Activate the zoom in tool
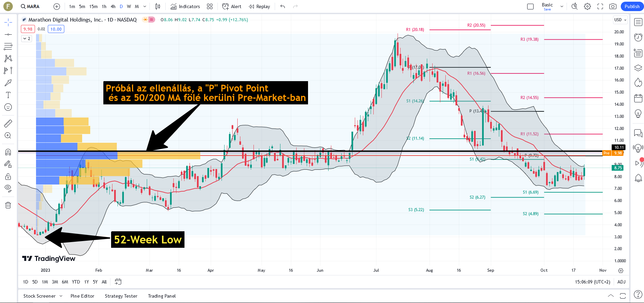Viewport: 644px width, 303px height. point(8,136)
